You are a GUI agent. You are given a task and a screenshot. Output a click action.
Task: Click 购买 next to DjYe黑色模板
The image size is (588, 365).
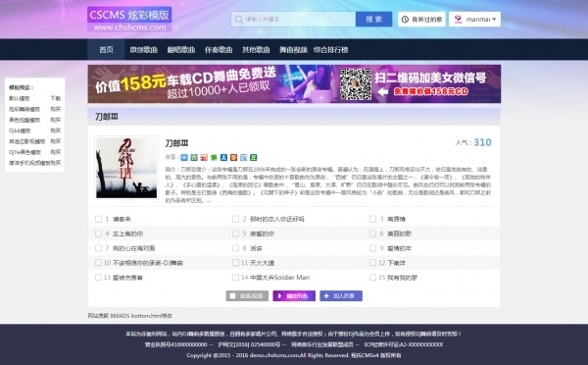point(56,152)
